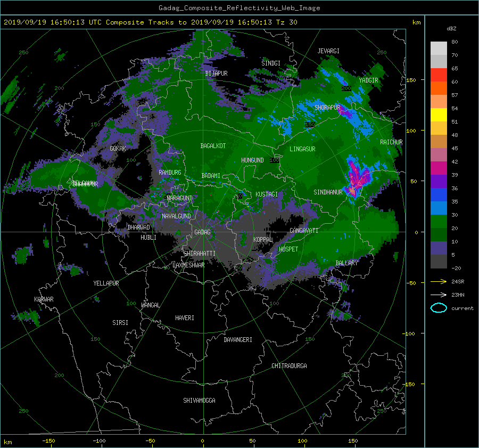Click the light blue 35 dBZ legend swatch

(x=439, y=208)
